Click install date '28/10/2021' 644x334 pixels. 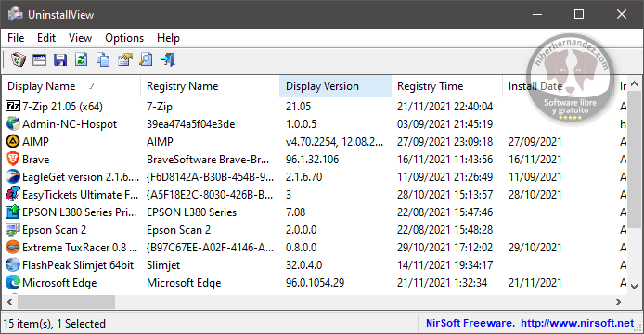point(535,195)
